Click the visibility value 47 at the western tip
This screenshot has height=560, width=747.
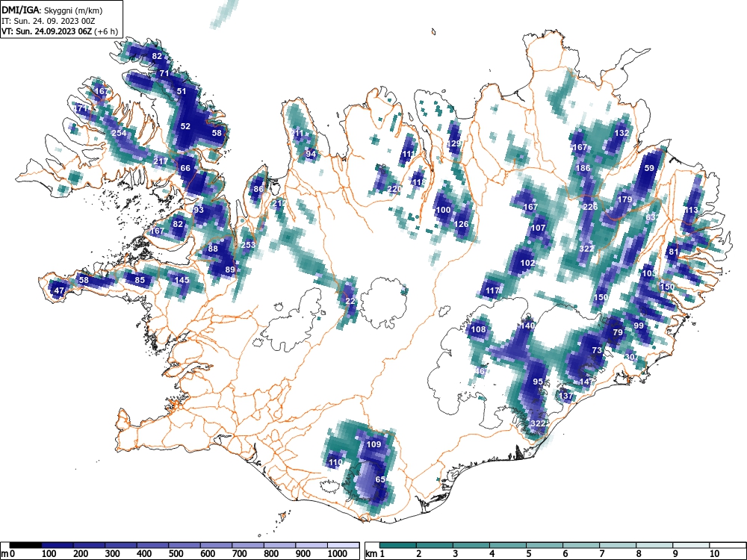59,290
